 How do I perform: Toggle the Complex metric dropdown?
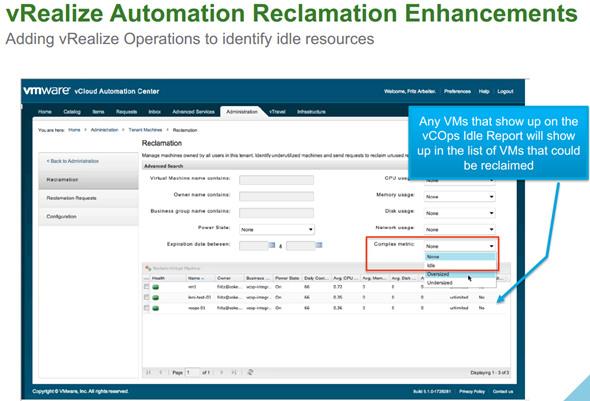tap(459, 246)
